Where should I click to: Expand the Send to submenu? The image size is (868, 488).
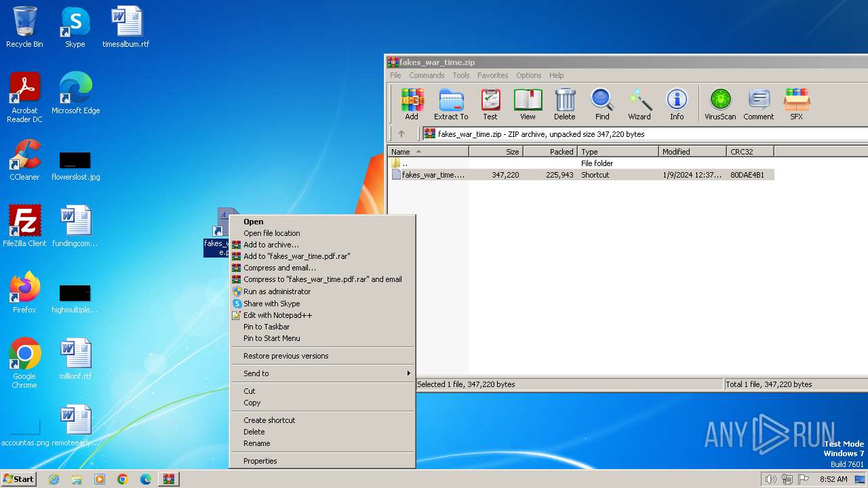click(x=322, y=373)
